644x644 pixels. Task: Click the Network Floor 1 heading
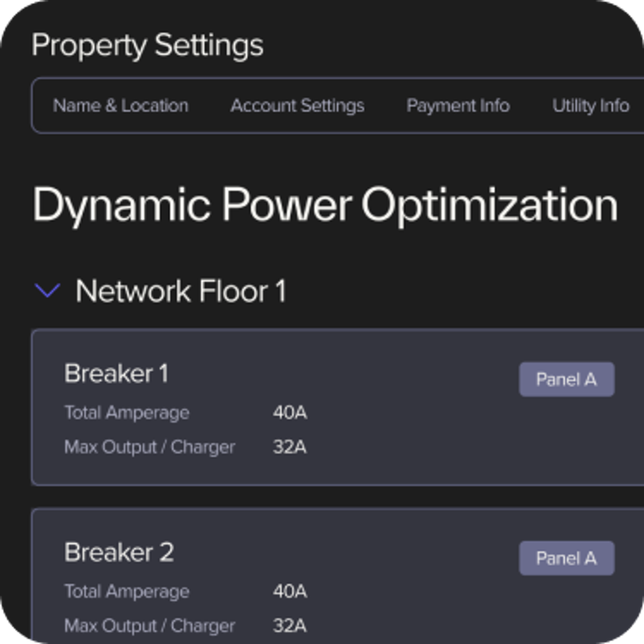(182, 291)
